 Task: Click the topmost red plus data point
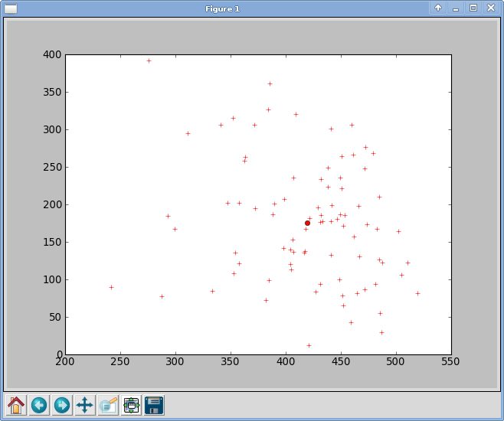point(149,60)
